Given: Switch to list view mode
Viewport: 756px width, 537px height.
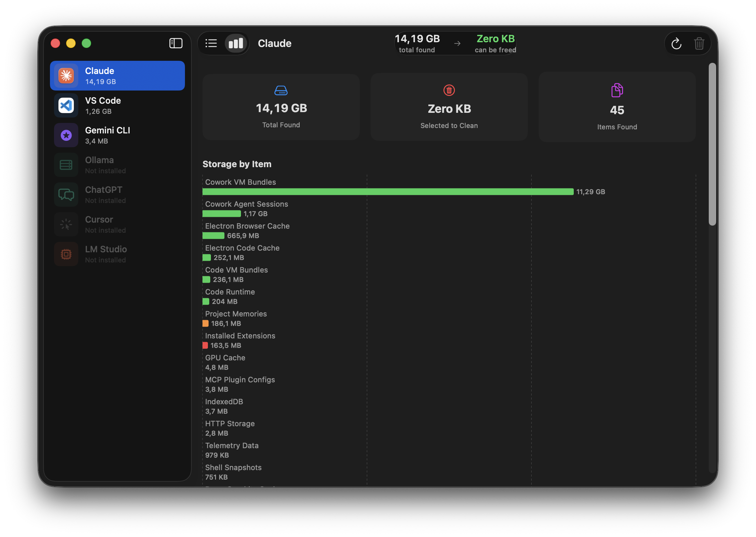Looking at the screenshot, I should (x=211, y=43).
